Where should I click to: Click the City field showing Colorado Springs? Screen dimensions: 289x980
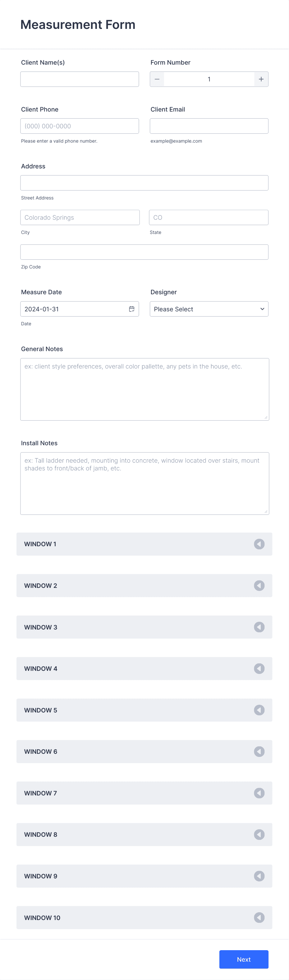pos(80,217)
